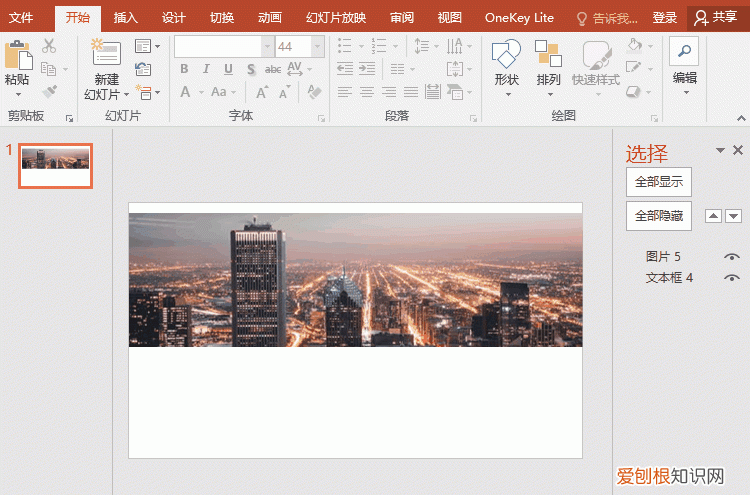Hide 图片 5 using its eye icon
The height and width of the screenshot is (495, 750).
tap(732, 257)
